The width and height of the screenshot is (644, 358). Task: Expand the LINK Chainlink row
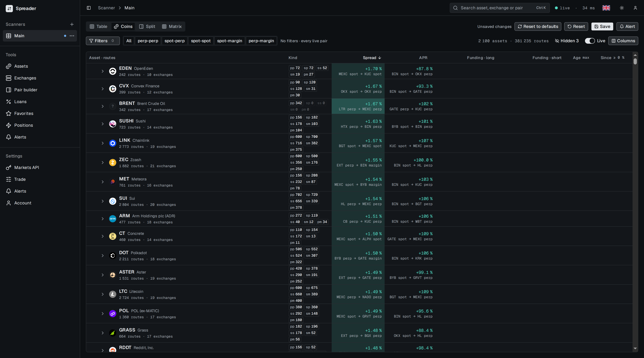click(x=103, y=143)
